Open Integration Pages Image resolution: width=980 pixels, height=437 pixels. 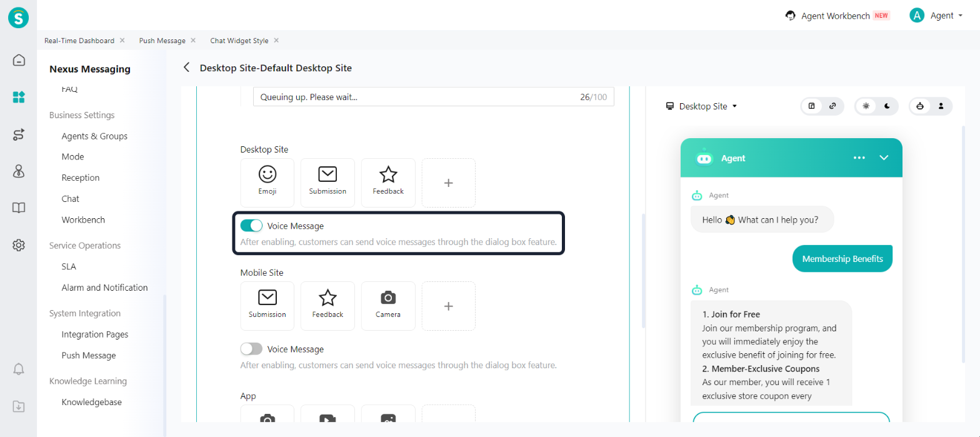click(x=95, y=334)
